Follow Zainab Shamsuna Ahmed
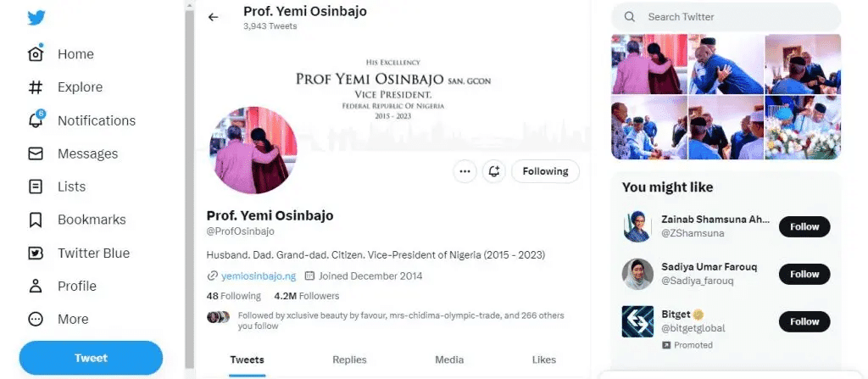The width and height of the screenshot is (868, 379). [x=804, y=226]
